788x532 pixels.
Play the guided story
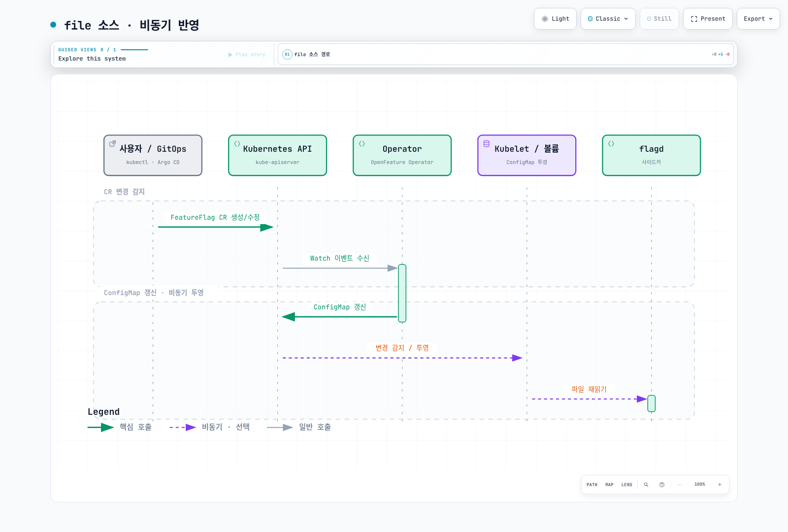click(247, 55)
